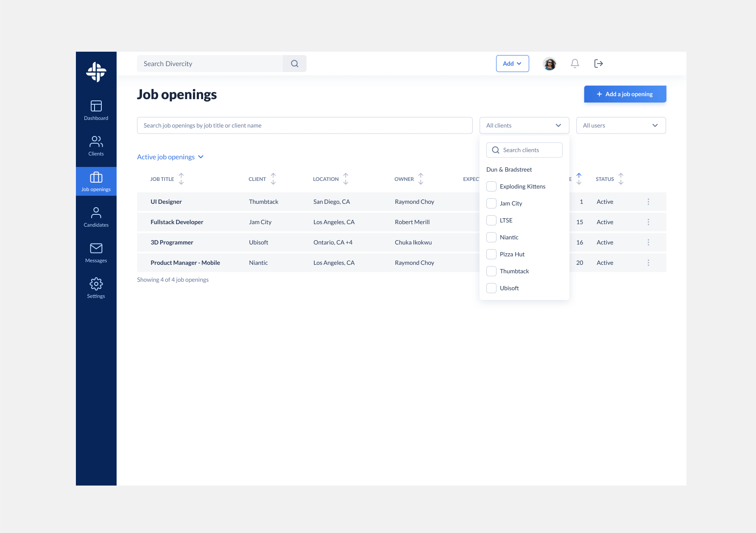The width and height of the screenshot is (756, 533).
Task: Check the Jam City client checkbox
Action: click(491, 203)
